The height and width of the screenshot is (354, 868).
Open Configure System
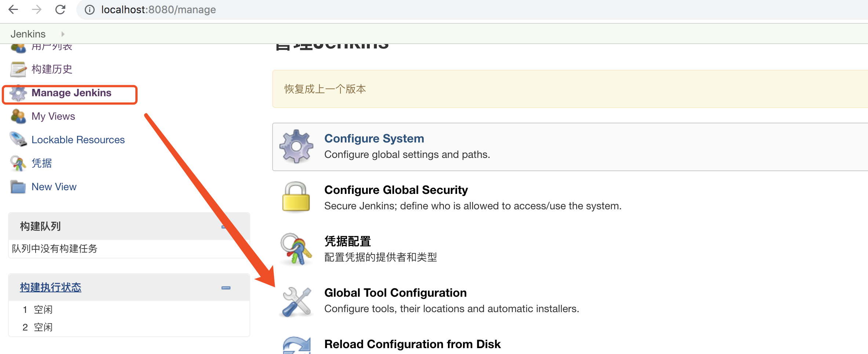pyautogui.click(x=374, y=138)
